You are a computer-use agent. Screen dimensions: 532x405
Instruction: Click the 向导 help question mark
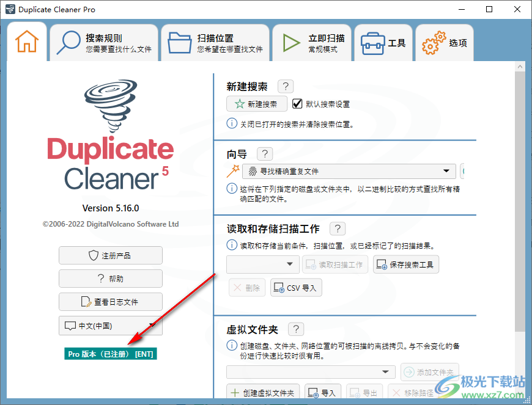[265, 154]
